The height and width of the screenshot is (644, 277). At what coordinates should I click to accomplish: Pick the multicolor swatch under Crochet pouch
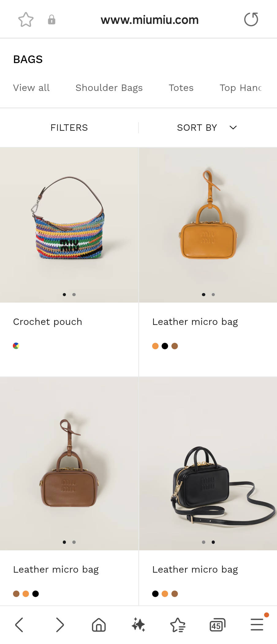pos(16,346)
